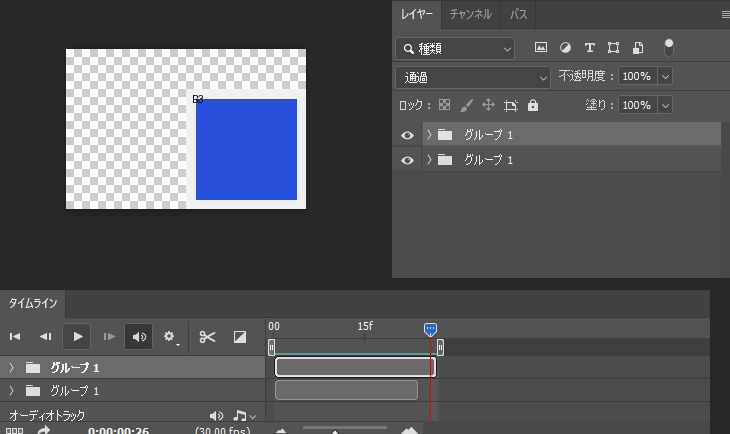Viewport: 730px width, 434px height.
Task: Open audio track music note menu
Action: coord(244,416)
